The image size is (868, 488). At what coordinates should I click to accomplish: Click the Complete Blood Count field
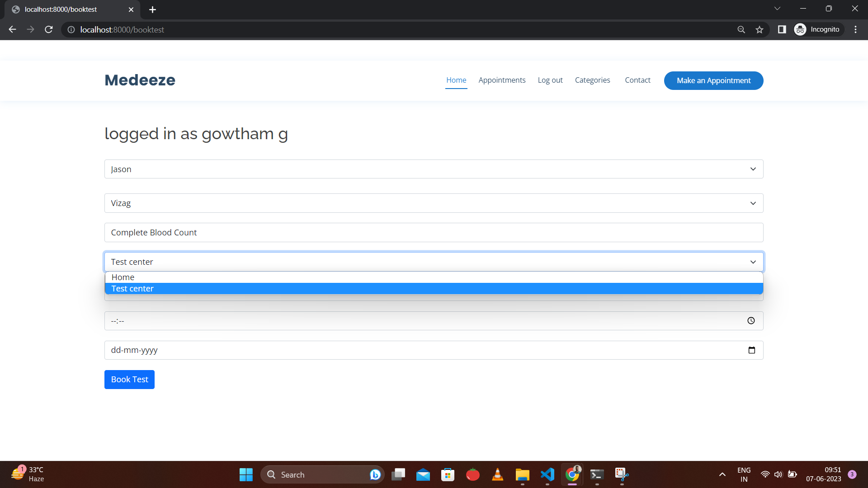434,233
